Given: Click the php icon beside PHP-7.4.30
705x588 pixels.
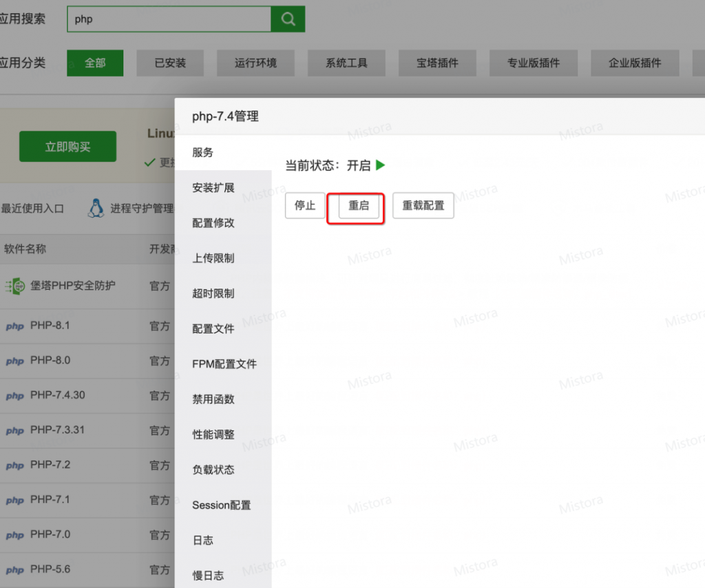Looking at the screenshot, I should pyautogui.click(x=15, y=396).
